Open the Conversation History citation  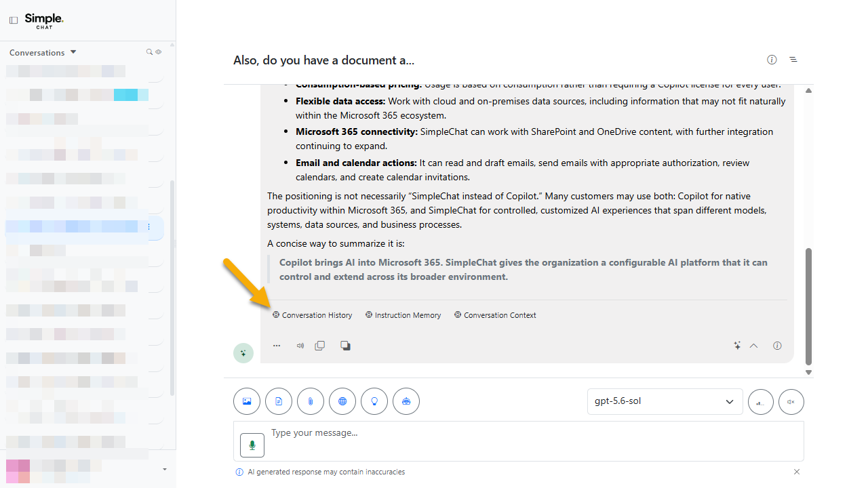[x=313, y=315]
